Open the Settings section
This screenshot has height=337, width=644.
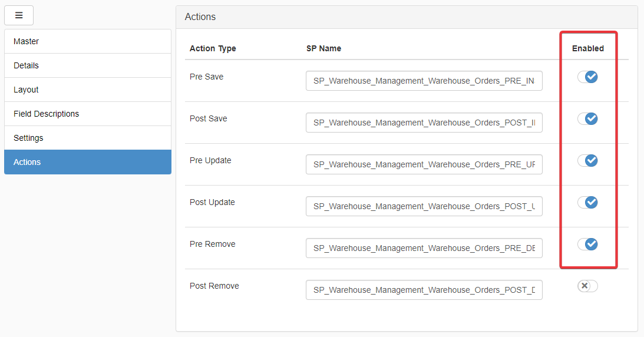tap(87, 138)
